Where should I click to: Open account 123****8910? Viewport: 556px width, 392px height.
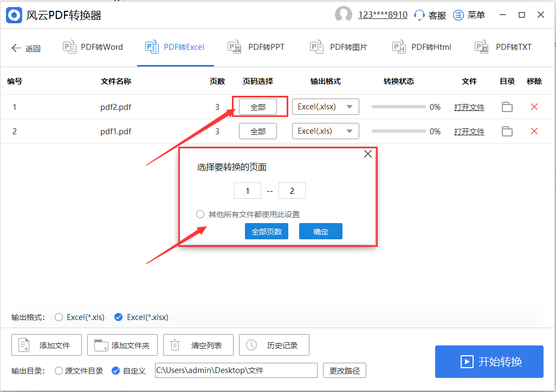point(383,15)
